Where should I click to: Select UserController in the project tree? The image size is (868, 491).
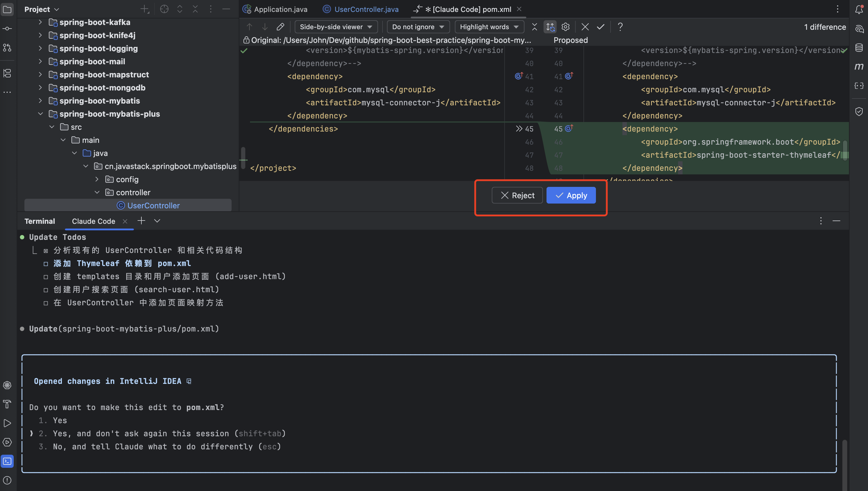pos(153,205)
